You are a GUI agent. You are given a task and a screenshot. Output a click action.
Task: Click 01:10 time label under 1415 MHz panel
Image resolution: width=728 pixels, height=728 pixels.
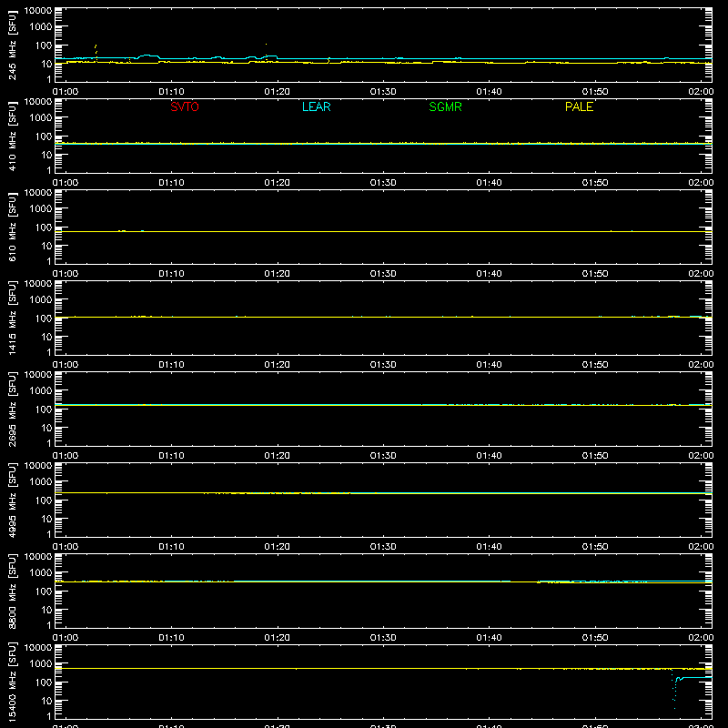point(171,365)
